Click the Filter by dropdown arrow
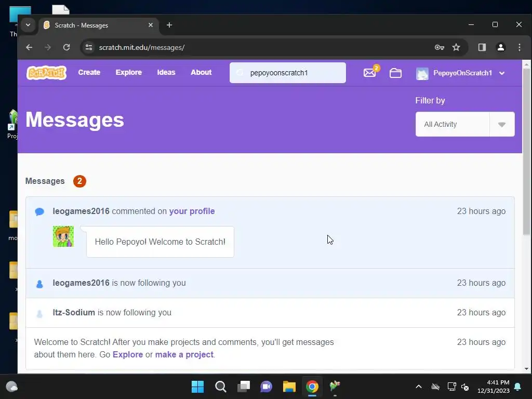This screenshot has height=399, width=532. (502, 125)
